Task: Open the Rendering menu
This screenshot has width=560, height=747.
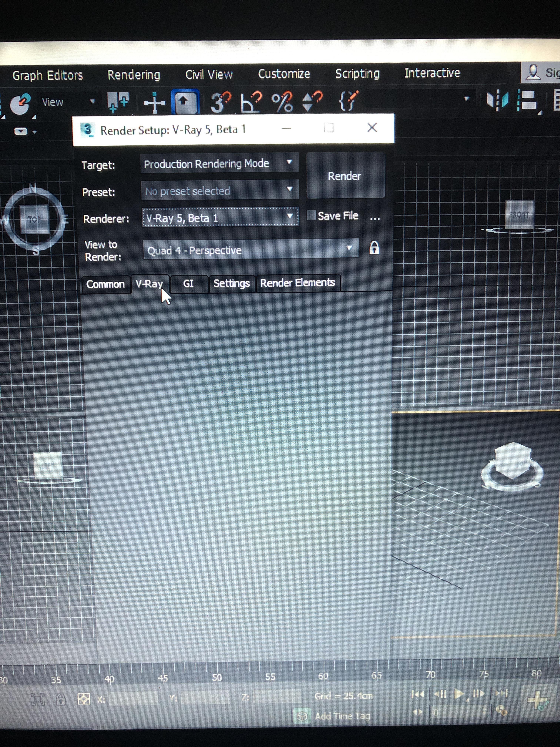Action: pos(134,75)
